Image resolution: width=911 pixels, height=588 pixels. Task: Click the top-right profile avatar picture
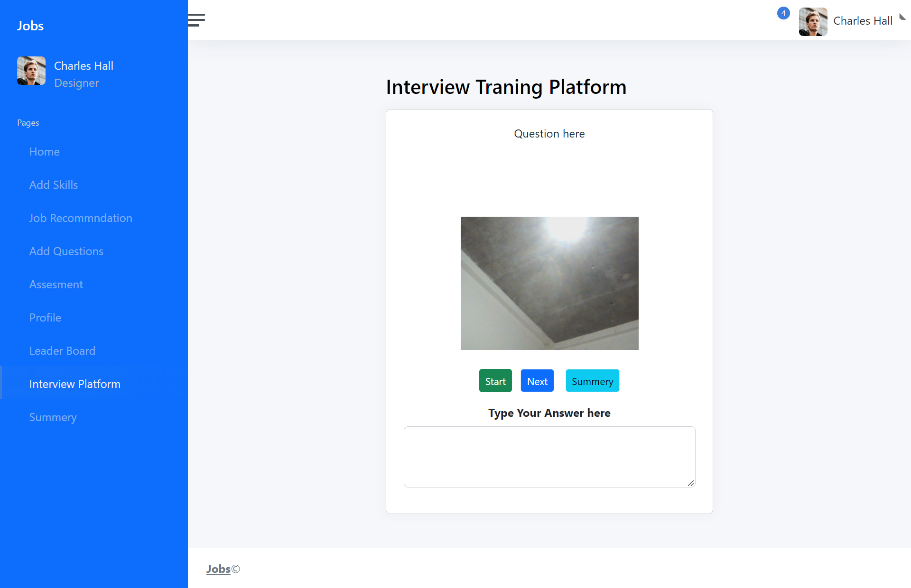pos(812,21)
